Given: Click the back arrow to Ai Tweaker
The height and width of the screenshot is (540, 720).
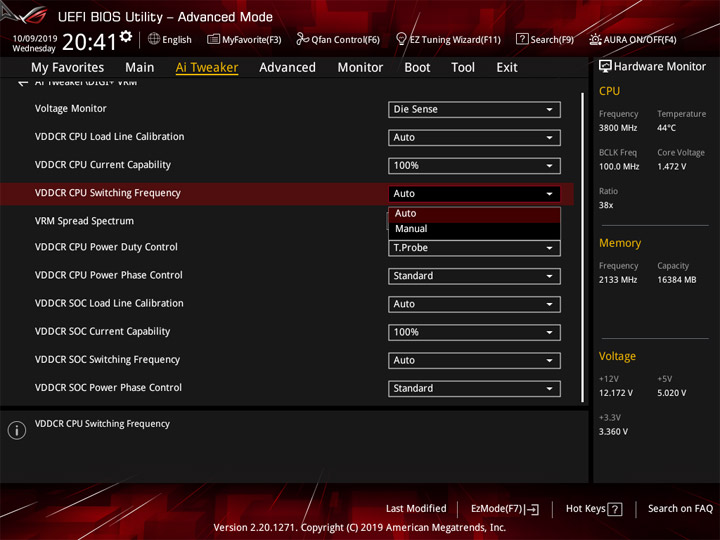Looking at the screenshot, I should pyautogui.click(x=22, y=83).
